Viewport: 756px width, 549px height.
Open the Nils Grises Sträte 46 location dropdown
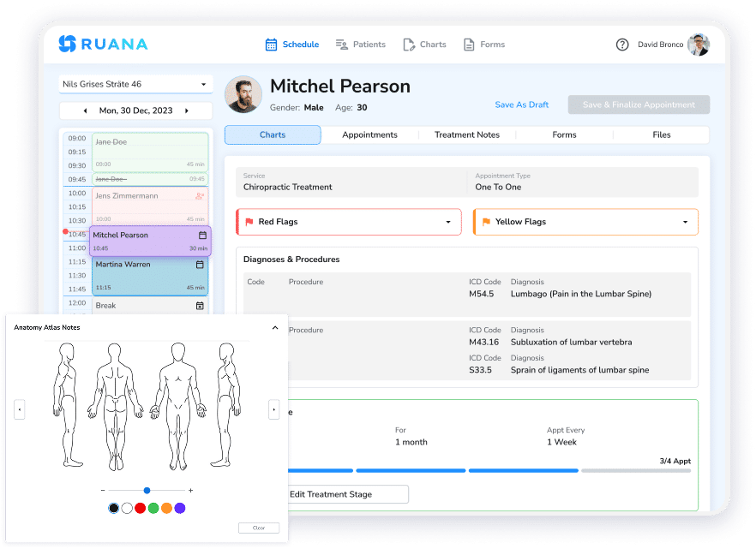[x=204, y=85]
